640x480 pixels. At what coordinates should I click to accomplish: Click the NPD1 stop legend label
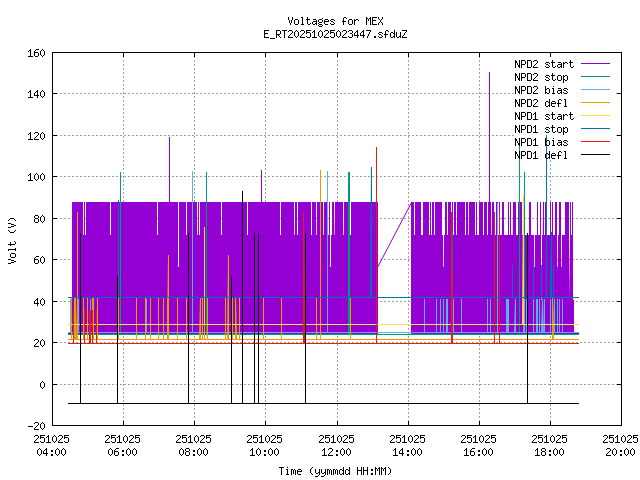(541, 129)
